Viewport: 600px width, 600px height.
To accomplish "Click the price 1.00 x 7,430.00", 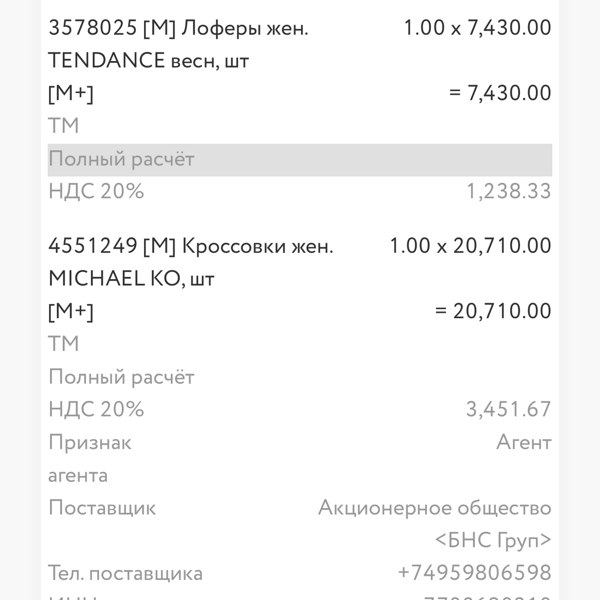I will 478,28.
